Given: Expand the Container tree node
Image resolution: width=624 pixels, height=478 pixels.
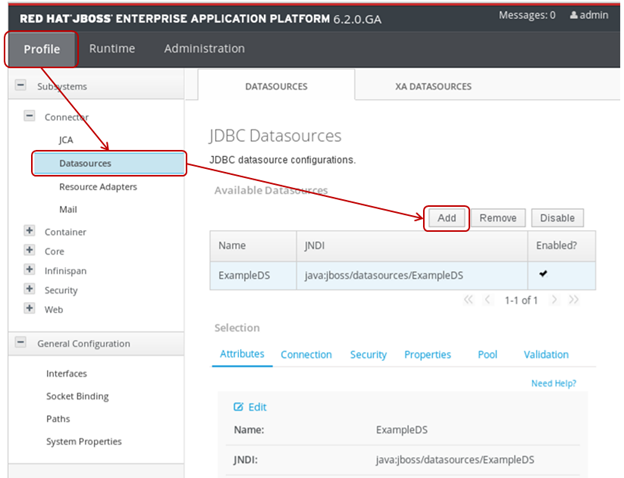Looking at the screenshot, I should 29,232.
